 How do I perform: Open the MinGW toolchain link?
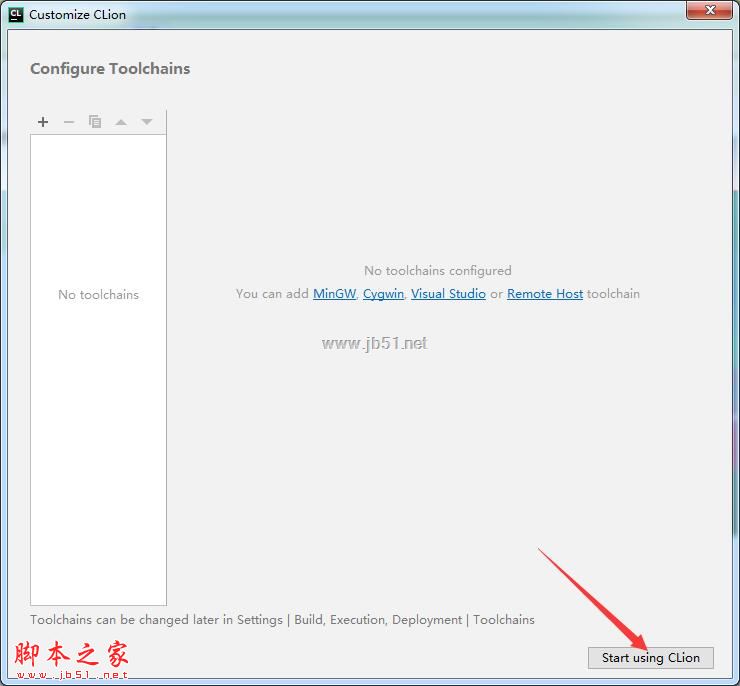(x=334, y=293)
